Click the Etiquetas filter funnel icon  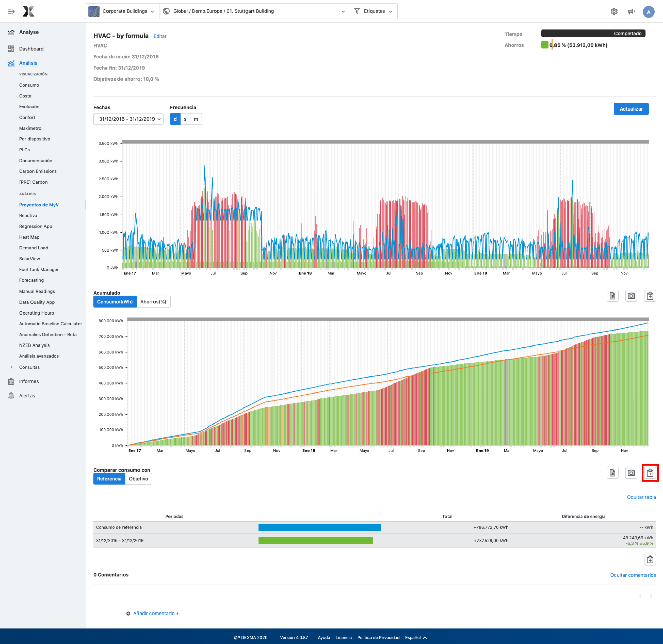pyautogui.click(x=357, y=11)
